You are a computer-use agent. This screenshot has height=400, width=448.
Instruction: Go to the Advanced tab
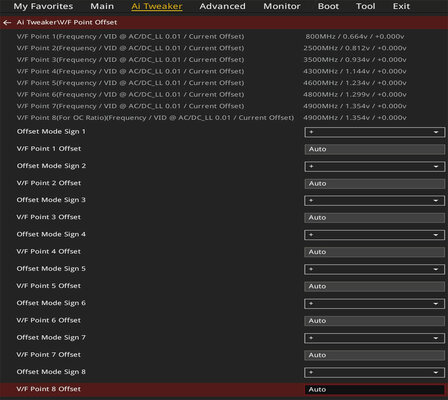coord(222,6)
